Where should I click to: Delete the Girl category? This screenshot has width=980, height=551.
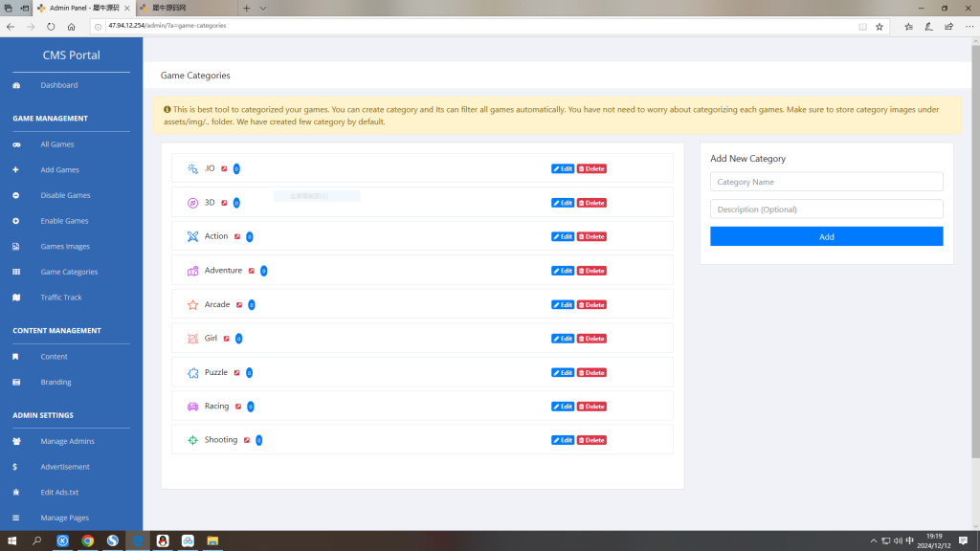pos(591,339)
